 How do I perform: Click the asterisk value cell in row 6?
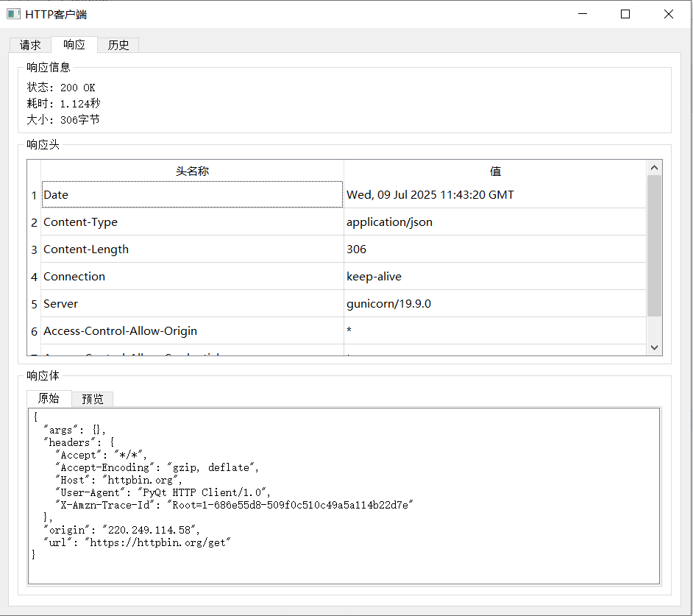495,330
